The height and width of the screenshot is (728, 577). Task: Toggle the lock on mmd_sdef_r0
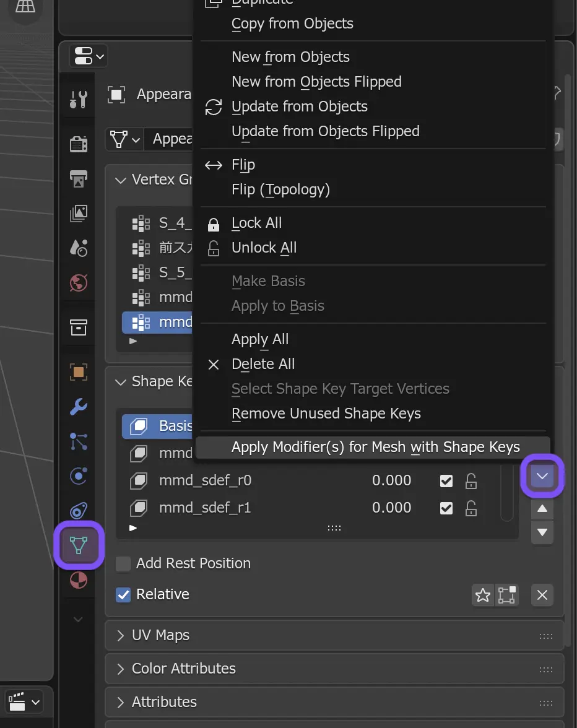coord(471,481)
